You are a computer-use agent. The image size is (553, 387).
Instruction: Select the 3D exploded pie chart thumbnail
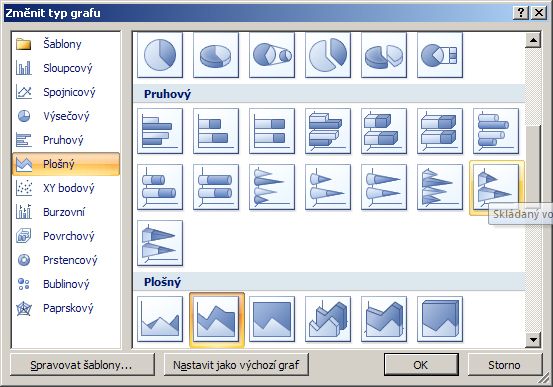point(384,55)
